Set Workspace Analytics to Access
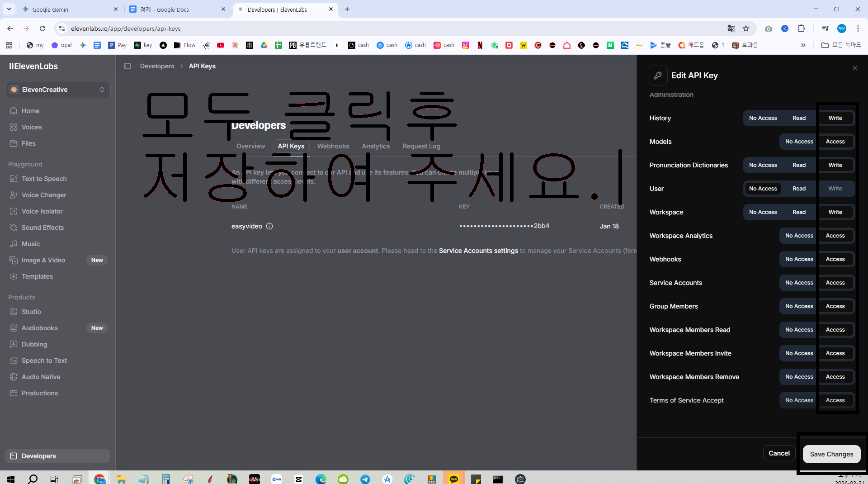868x484 pixels. [x=835, y=236]
